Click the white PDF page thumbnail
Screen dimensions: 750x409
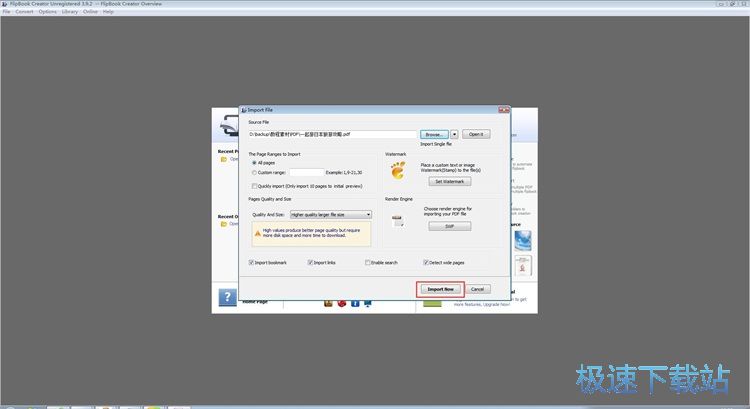(x=523, y=266)
